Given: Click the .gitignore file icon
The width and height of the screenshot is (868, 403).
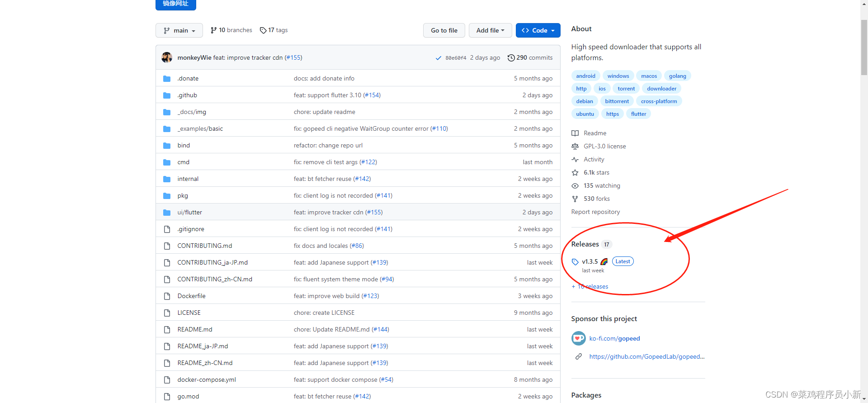Looking at the screenshot, I should pos(167,229).
